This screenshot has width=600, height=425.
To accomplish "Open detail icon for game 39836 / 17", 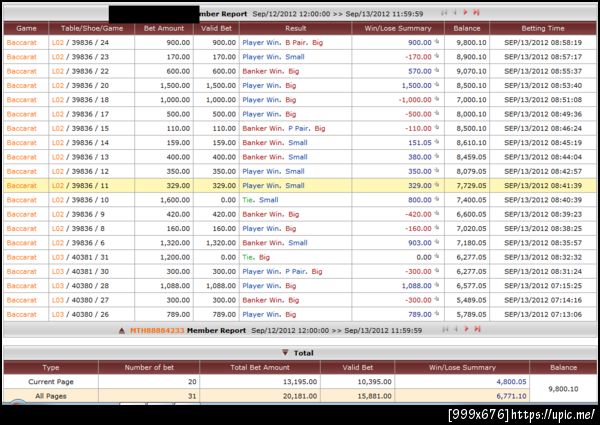I will tap(437, 113).
